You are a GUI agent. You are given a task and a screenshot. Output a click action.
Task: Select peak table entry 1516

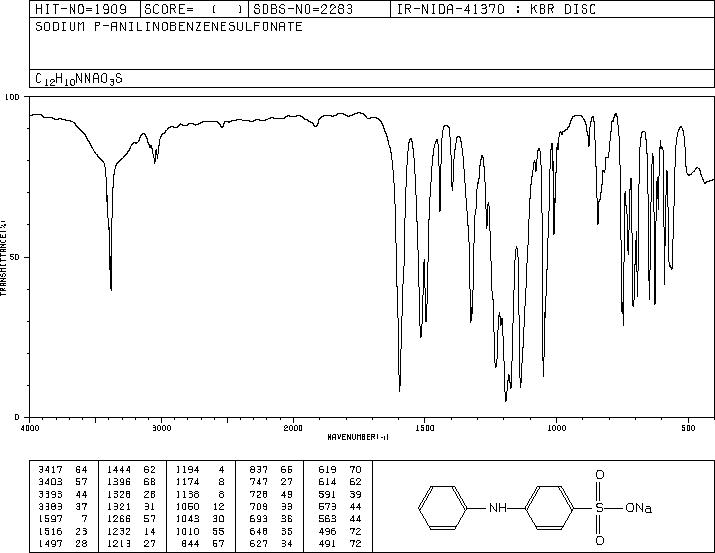click(x=50, y=531)
